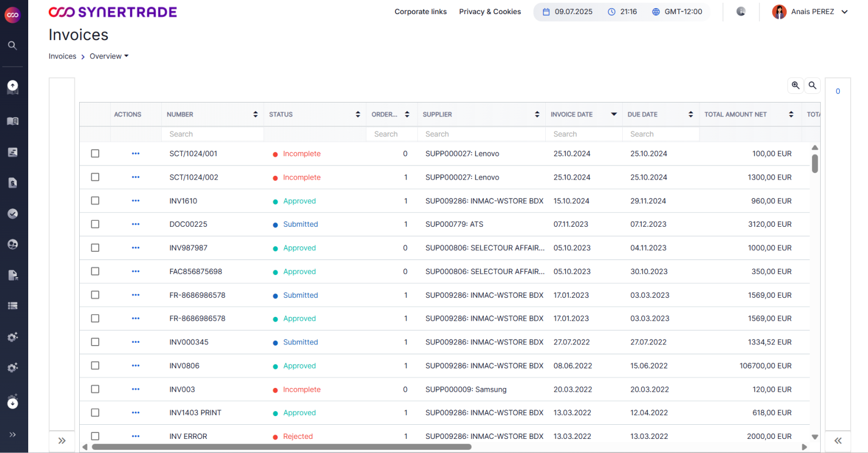Expand left filter panel double arrow
868x453 pixels.
(x=62, y=441)
